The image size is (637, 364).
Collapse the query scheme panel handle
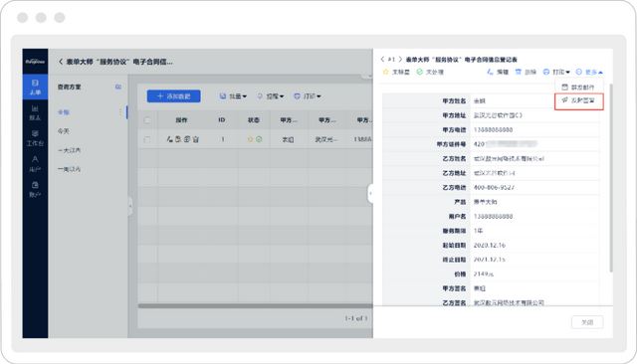(130, 206)
